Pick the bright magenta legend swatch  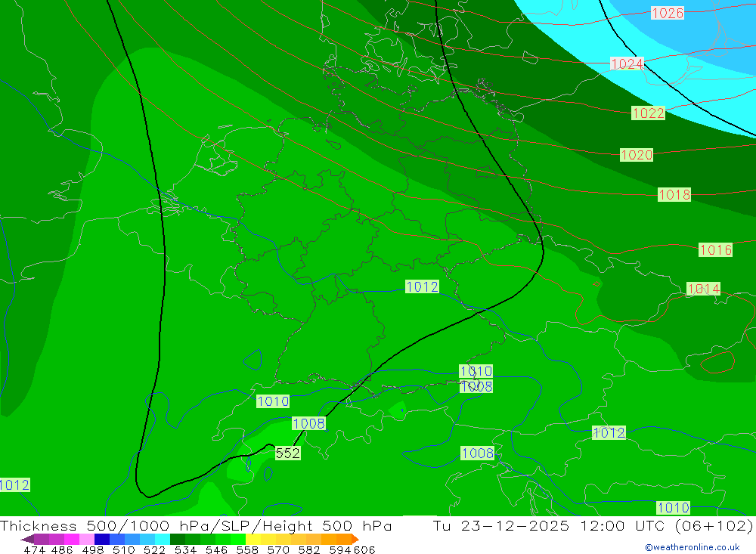click(70, 539)
